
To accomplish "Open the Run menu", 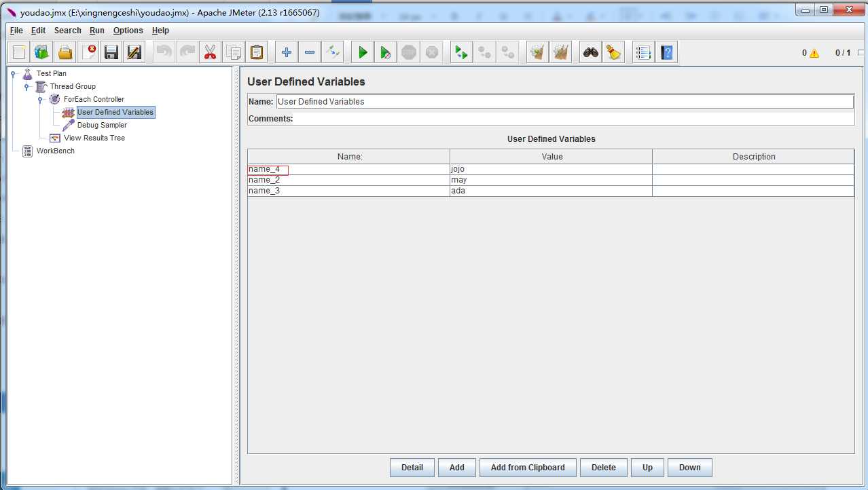I will 96,31.
